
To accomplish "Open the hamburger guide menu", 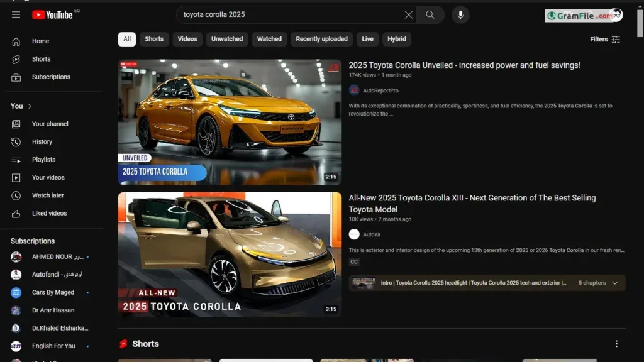I will pyautogui.click(x=16, y=15).
